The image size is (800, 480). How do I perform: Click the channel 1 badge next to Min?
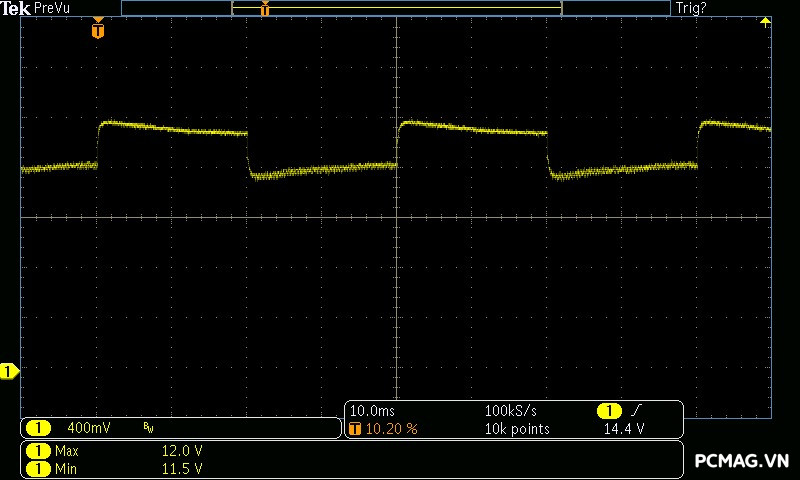pos(38,468)
